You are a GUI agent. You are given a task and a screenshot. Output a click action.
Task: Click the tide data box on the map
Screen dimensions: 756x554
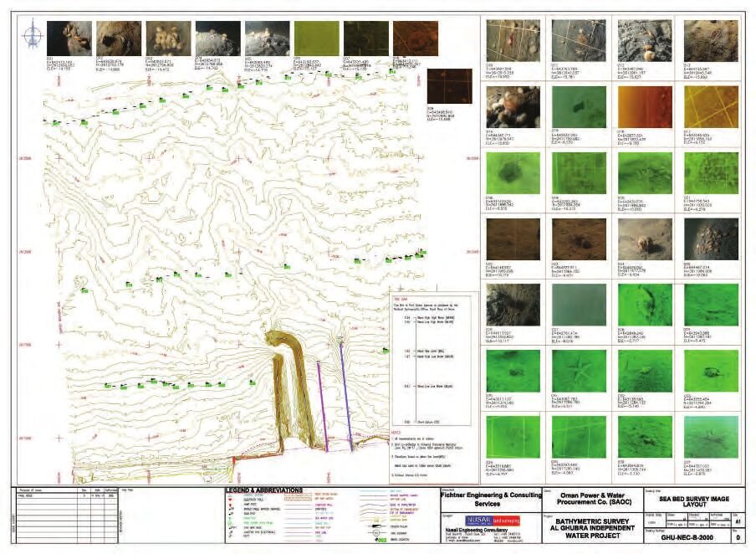coord(431,360)
